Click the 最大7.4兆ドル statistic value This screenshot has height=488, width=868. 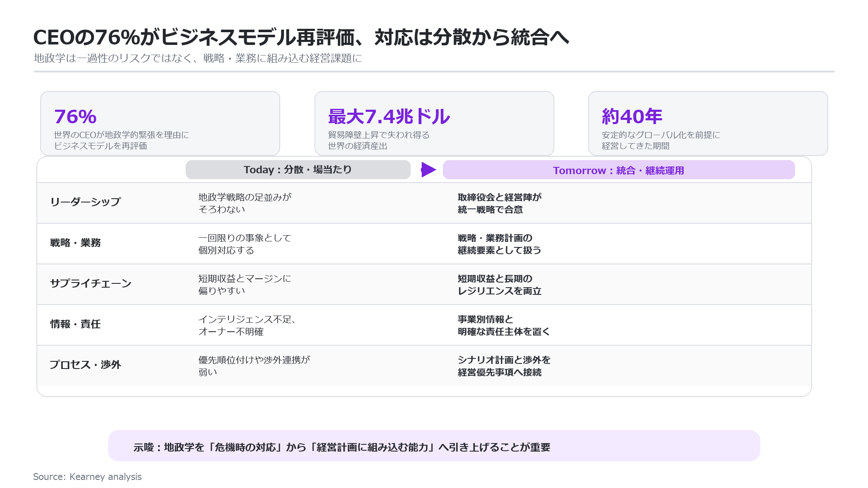point(389,116)
